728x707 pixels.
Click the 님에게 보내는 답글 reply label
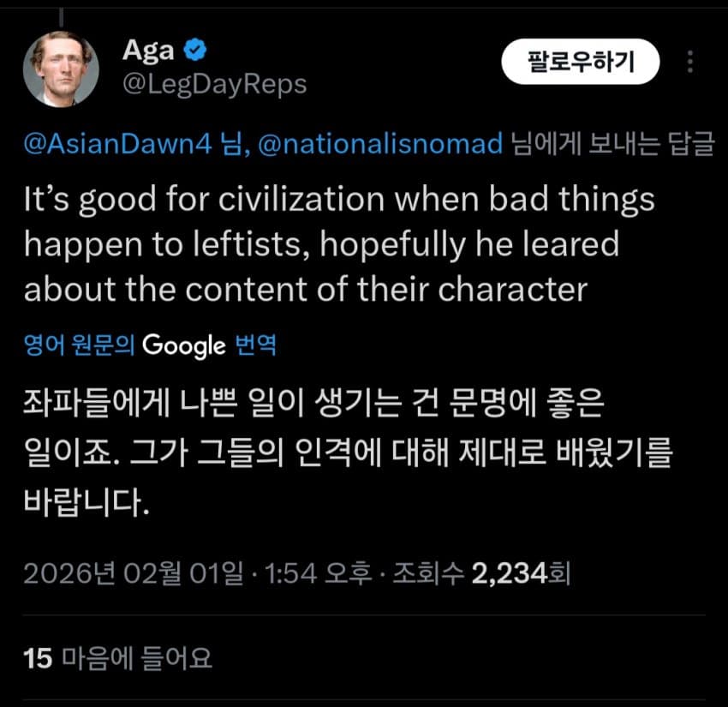coord(612,144)
